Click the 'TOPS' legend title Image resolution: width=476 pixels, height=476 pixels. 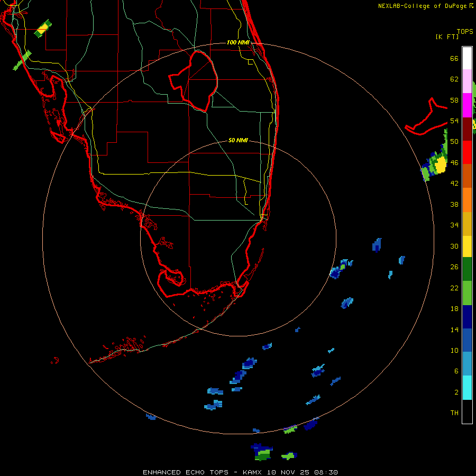tap(465, 32)
